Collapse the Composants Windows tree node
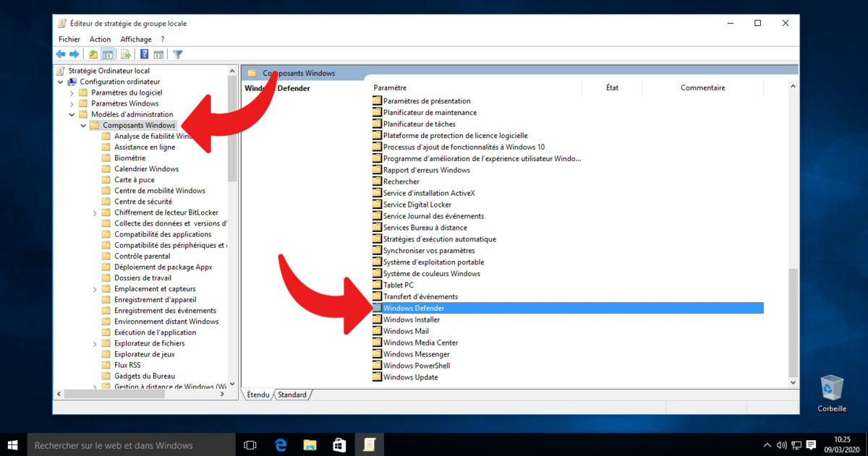 [83, 125]
